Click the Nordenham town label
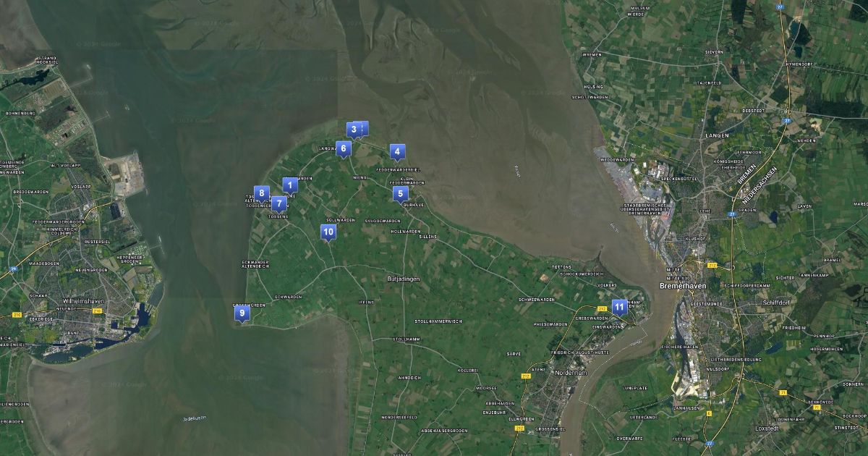 (x=571, y=372)
